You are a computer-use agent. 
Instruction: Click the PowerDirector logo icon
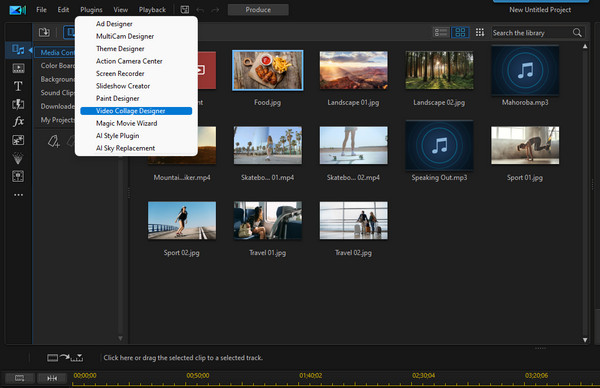click(x=17, y=10)
